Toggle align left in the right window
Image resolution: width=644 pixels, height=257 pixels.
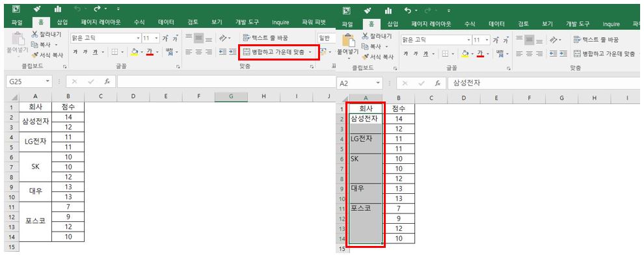point(519,54)
